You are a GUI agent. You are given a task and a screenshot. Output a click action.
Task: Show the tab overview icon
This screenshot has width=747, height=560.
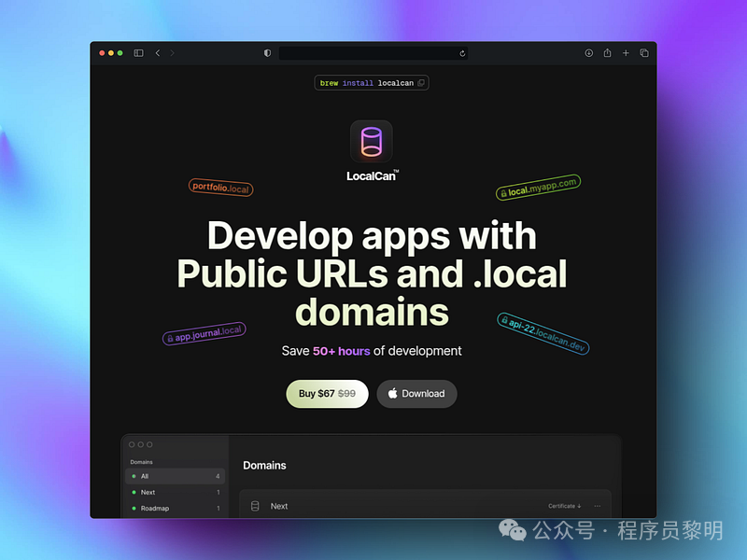pos(644,53)
